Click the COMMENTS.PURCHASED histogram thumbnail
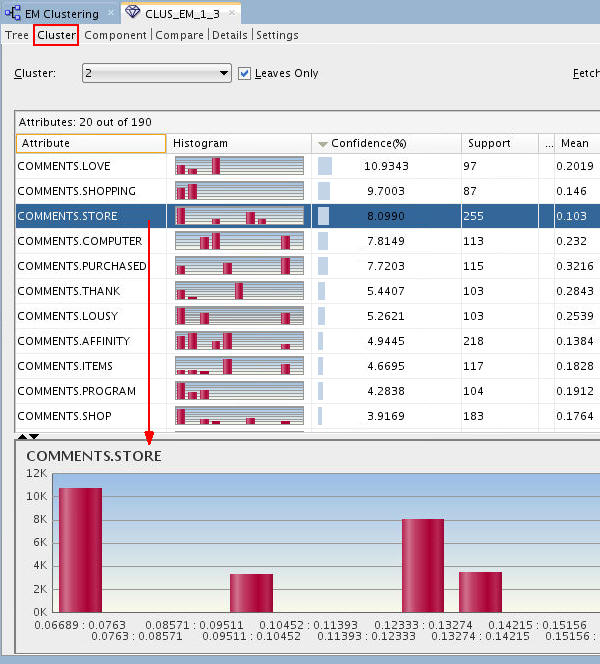This screenshot has width=600, height=664. click(x=239, y=266)
